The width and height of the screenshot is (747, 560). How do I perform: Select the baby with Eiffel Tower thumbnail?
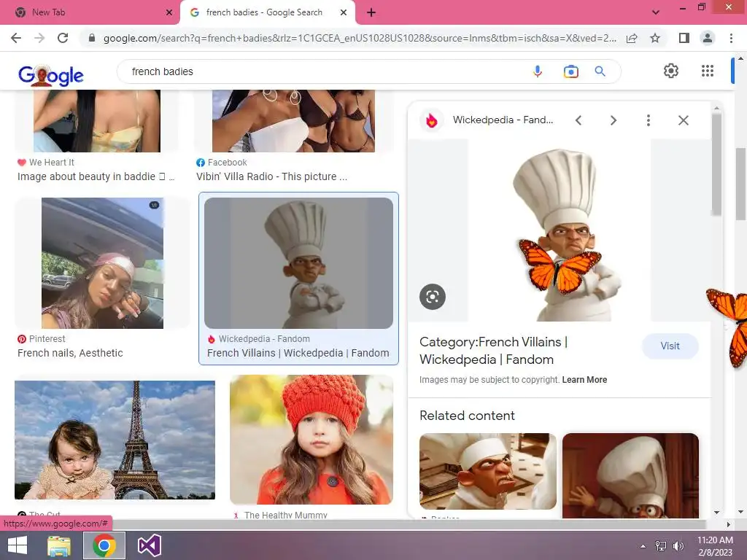[x=115, y=440]
